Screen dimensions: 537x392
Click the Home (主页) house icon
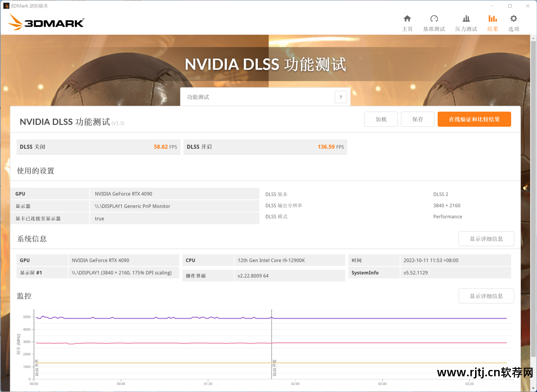[407, 19]
